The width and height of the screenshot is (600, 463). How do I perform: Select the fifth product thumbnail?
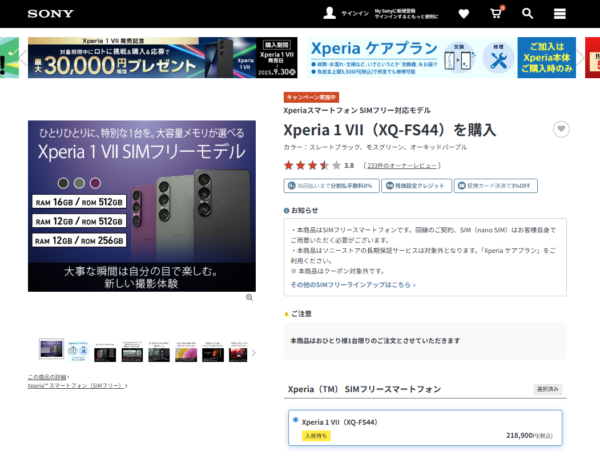[x=159, y=351]
